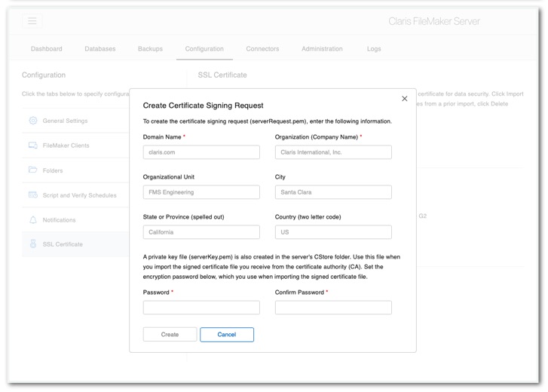Click the Country (two letter code) label

(308, 216)
